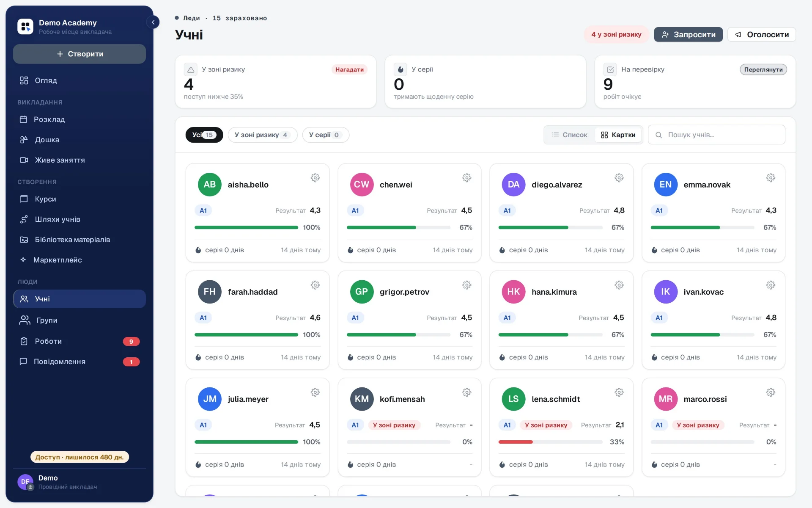Go to Маркетплейс
Viewport: 812px width, 508px height.
click(80, 260)
